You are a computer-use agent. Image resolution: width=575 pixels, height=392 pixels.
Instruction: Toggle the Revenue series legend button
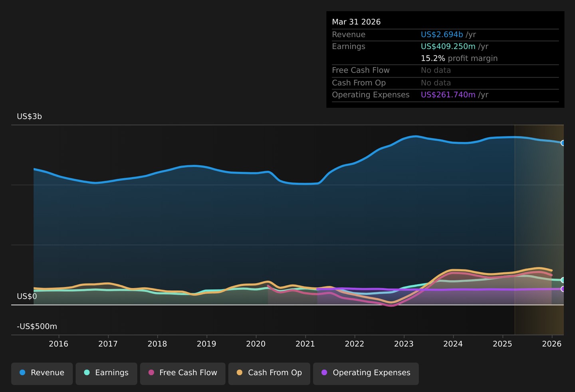42,374
